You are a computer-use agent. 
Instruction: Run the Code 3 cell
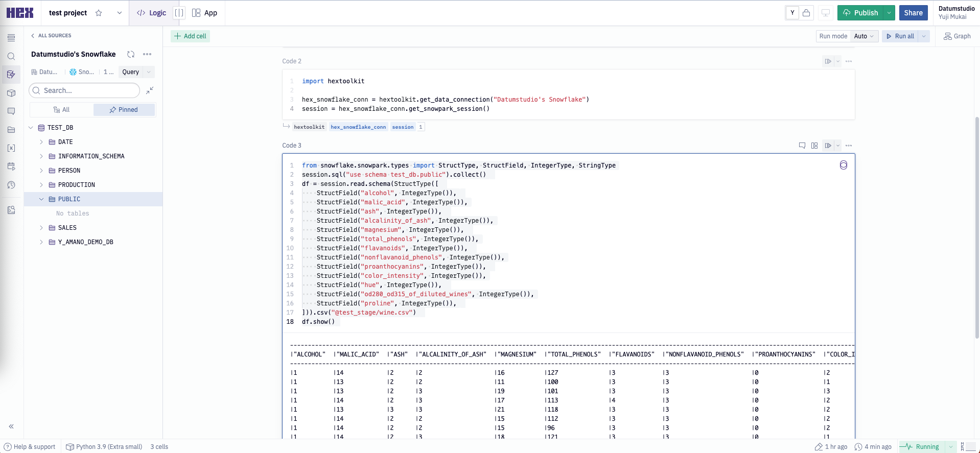[x=828, y=146]
